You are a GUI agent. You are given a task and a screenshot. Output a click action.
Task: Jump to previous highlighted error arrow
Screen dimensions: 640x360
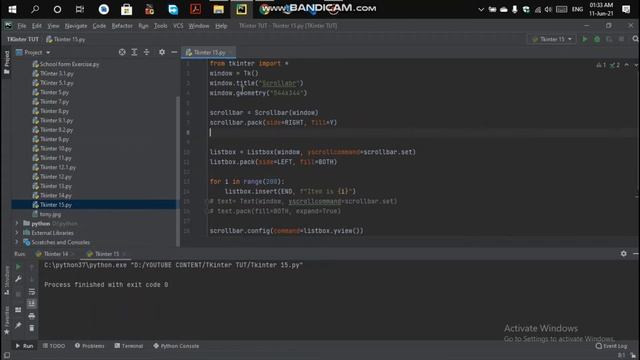tap(627, 65)
